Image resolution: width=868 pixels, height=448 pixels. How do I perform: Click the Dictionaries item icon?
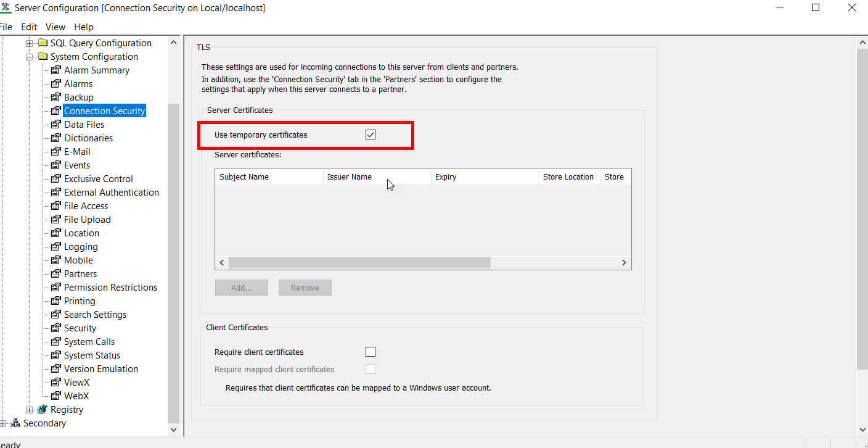pos(55,138)
